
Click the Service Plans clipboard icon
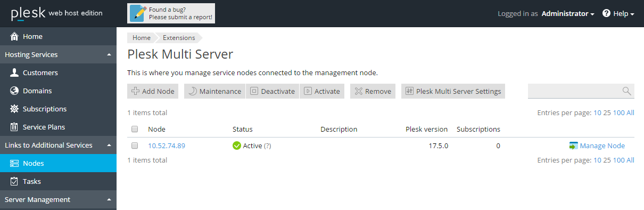pos(14,127)
